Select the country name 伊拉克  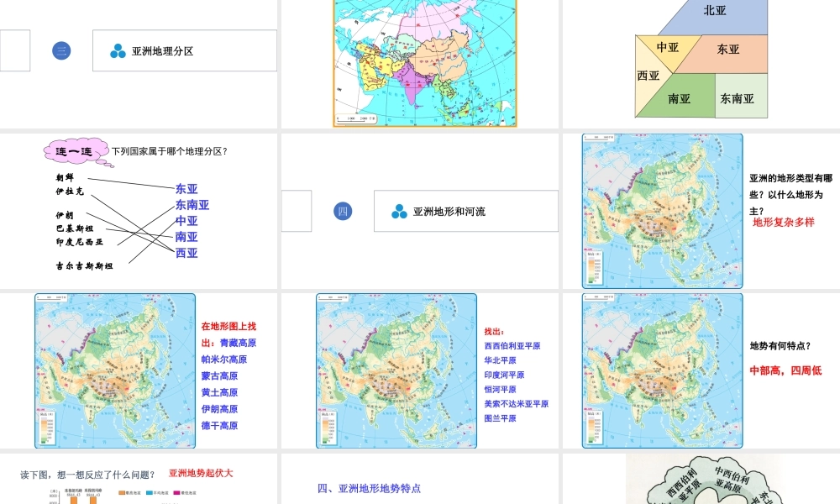pyautogui.click(x=70, y=192)
